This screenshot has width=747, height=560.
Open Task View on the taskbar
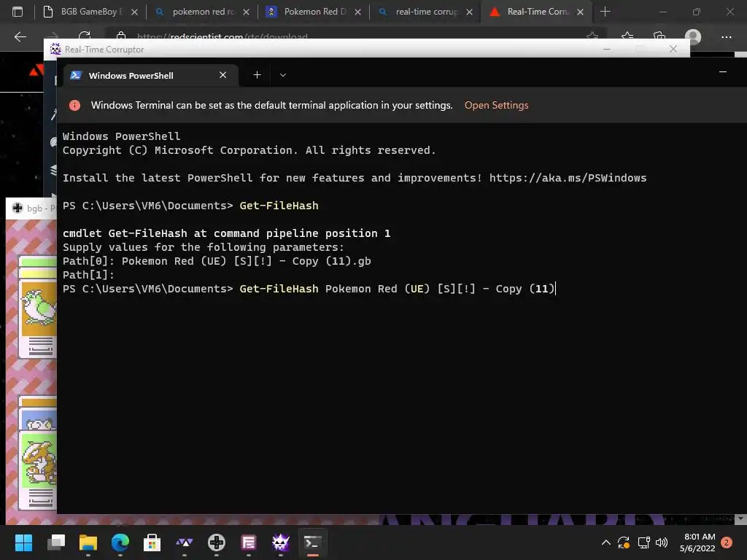pyautogui.click(x=55, y=542)
